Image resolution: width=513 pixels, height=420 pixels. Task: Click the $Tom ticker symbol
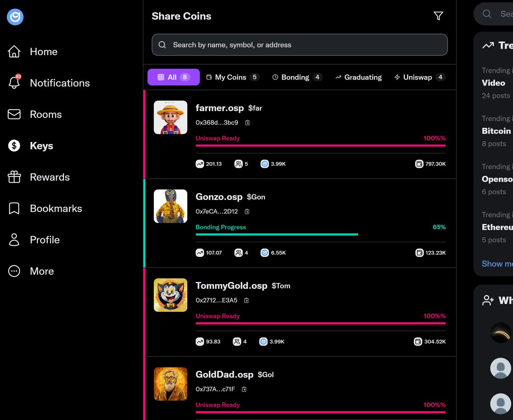(x=281, y=286)
